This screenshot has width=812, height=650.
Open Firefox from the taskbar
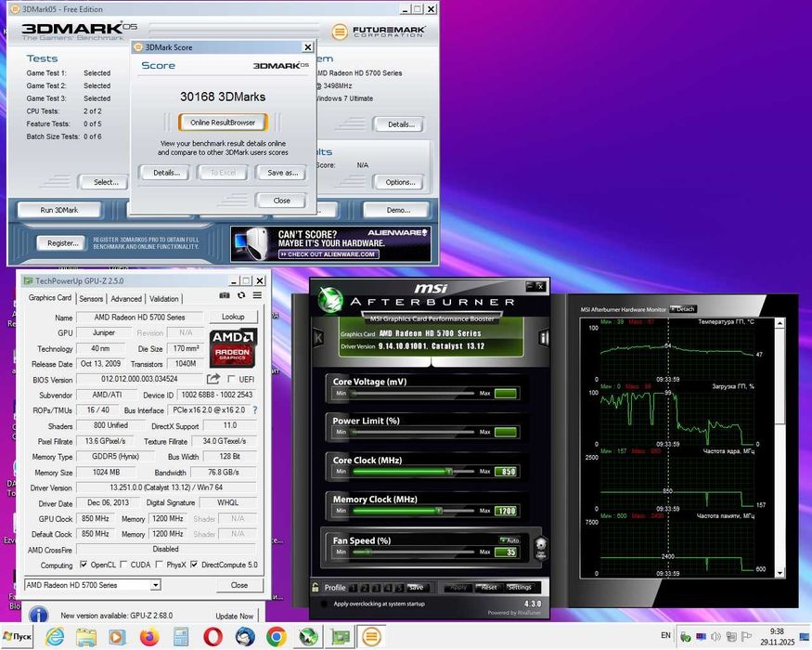tap(149, 636)
